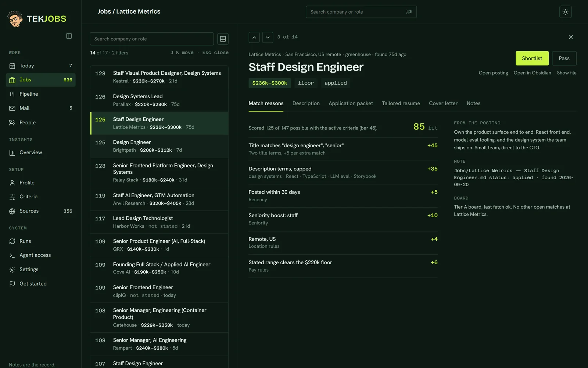This screenshot has width=588, height=368.
Task: Select Senior Frontend Engineer at clipIQ
Action: (159, 291)
